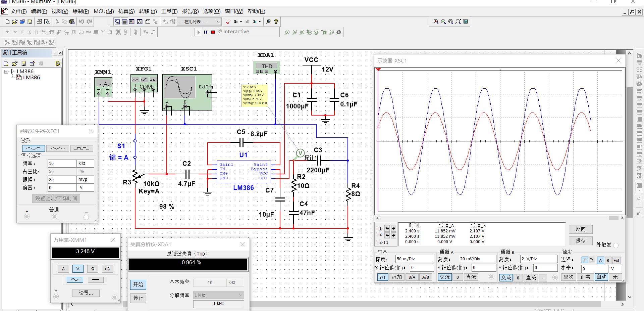Open the amplitude unit mVp dropdown
Screen dimensions: 644x311
coord(86,180)
